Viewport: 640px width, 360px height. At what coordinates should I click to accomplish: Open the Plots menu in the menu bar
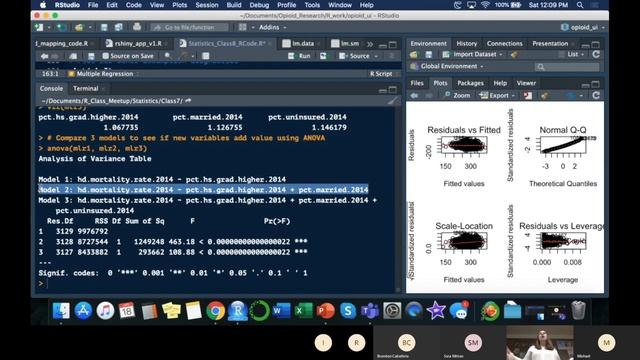[x=179, y=5]
